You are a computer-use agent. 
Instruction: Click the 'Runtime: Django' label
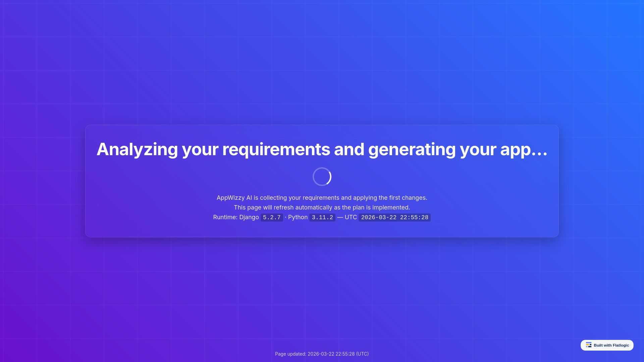(236, 217)
